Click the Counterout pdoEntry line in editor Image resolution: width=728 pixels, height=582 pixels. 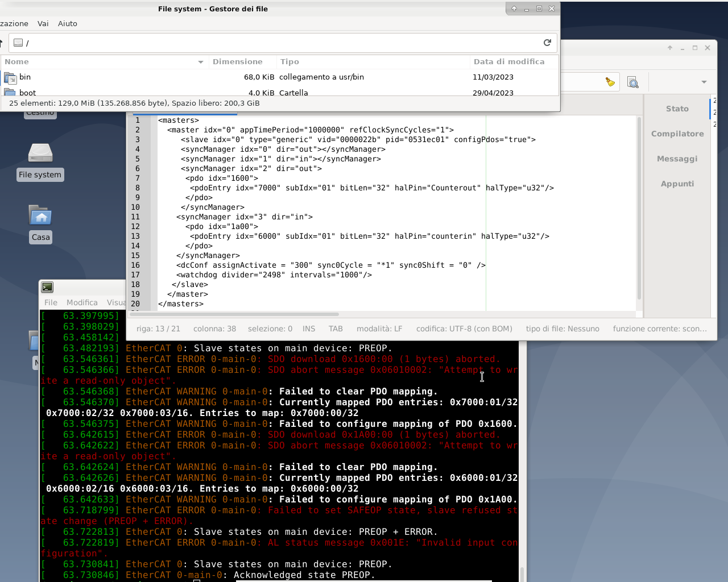(x=372, y=188)
